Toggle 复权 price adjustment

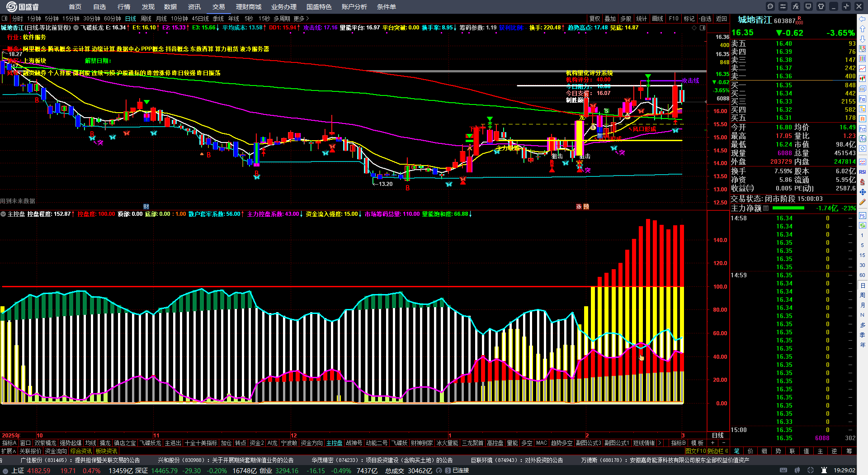tap(594, 19)
